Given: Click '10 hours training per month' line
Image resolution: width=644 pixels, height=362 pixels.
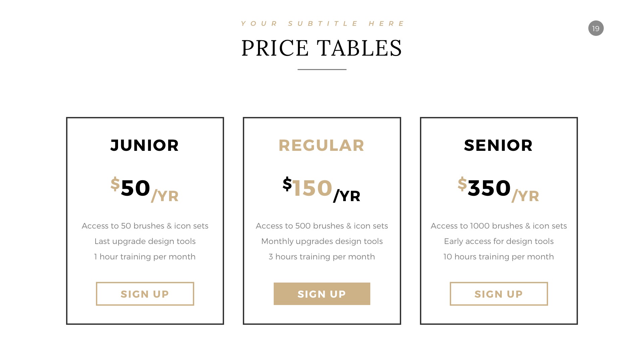Looking at the screenshot, I should (x=499, y=257).
